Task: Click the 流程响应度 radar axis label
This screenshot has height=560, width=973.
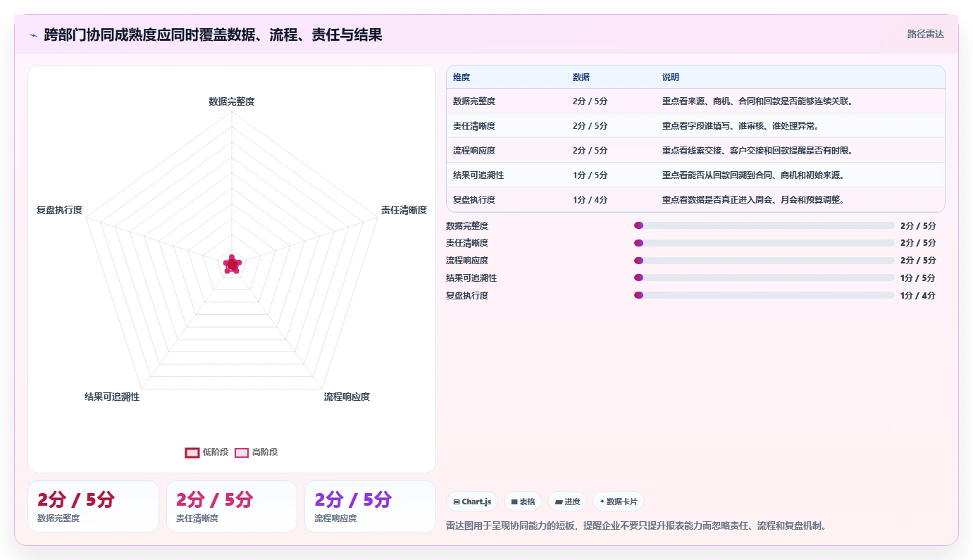Action: [347, 397]
